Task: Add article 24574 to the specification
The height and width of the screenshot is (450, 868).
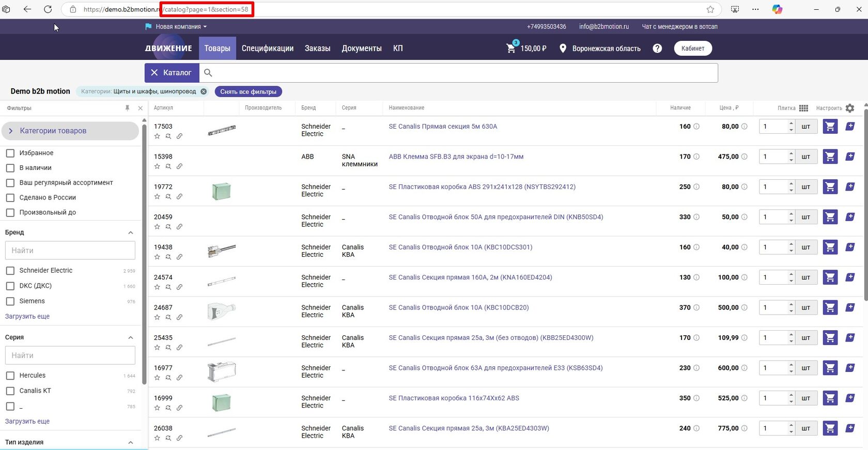Action: pos(850,277)
